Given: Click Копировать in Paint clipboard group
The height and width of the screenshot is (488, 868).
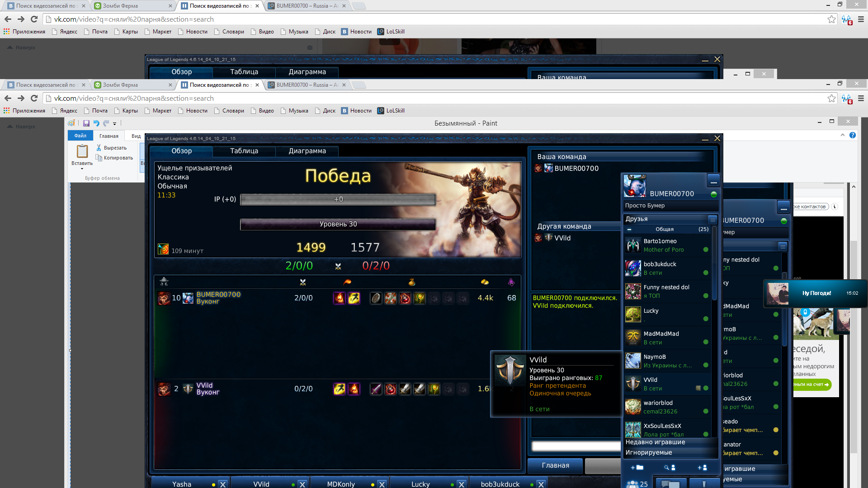Looking at the screenshot, I should tap(114, 158).
